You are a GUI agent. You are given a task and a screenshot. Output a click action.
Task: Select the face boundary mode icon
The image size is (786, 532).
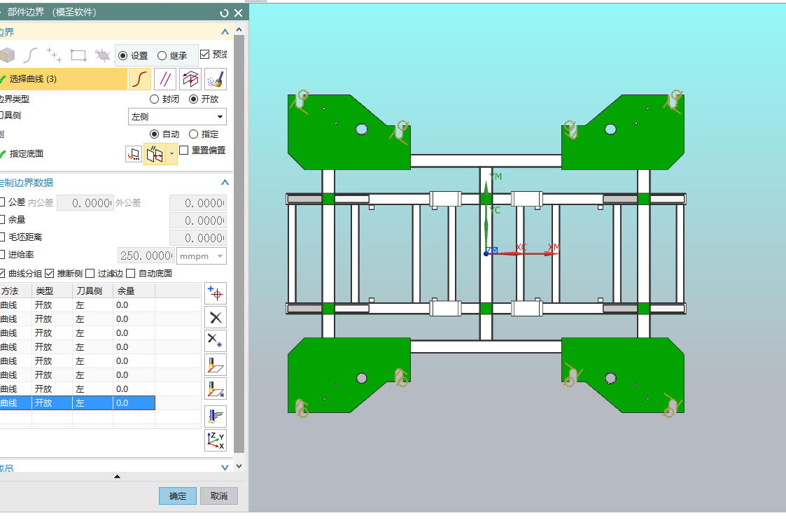(7, 55)
